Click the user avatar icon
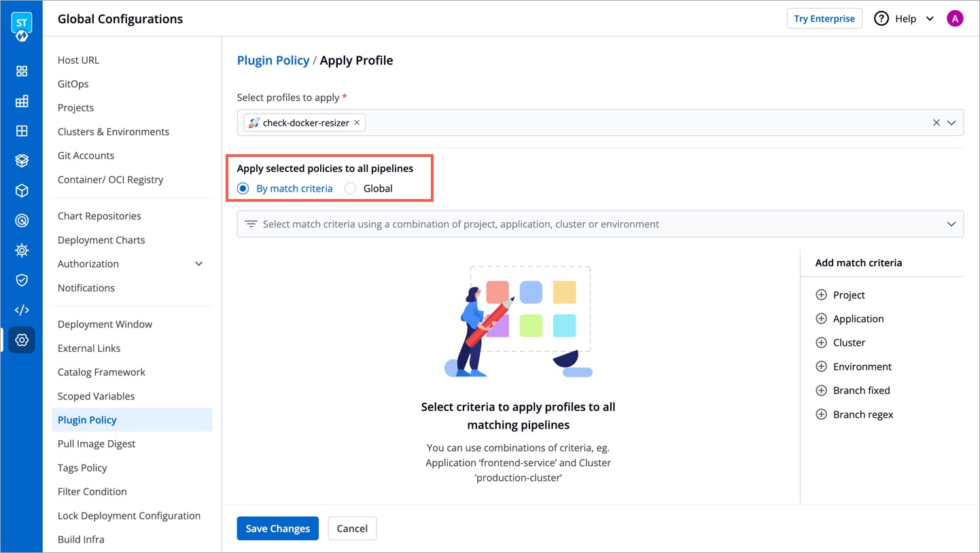 955,19
